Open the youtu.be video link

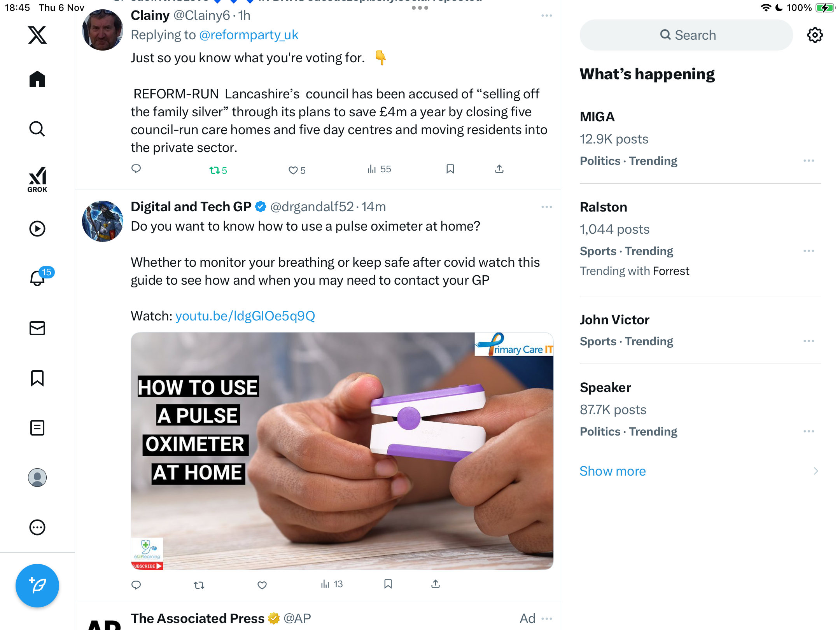click(x=245, y=316)
